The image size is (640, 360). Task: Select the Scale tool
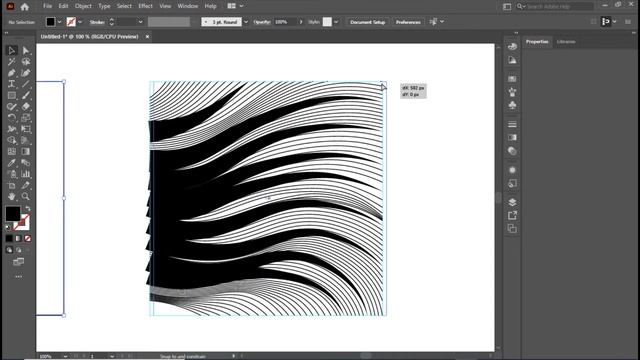[x=26, y=118]
